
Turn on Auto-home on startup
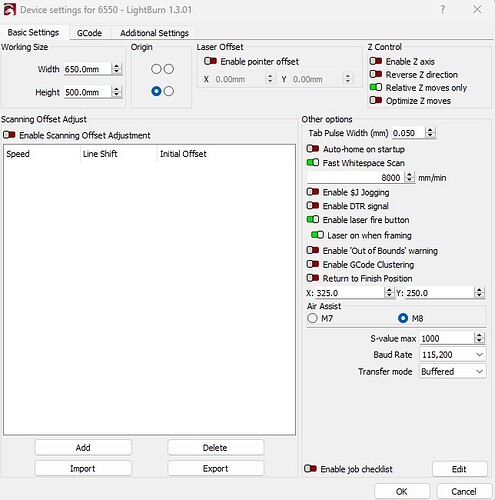[313, 149]
